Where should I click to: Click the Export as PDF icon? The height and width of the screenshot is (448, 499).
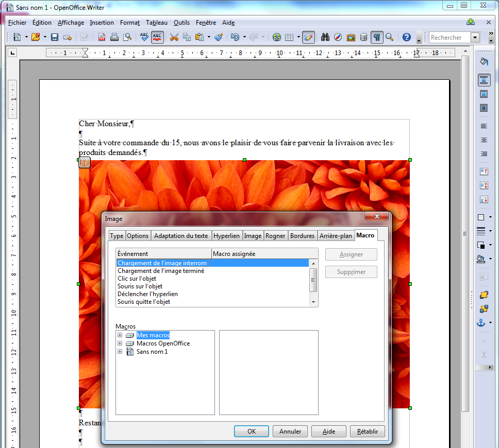pos(102,37)
